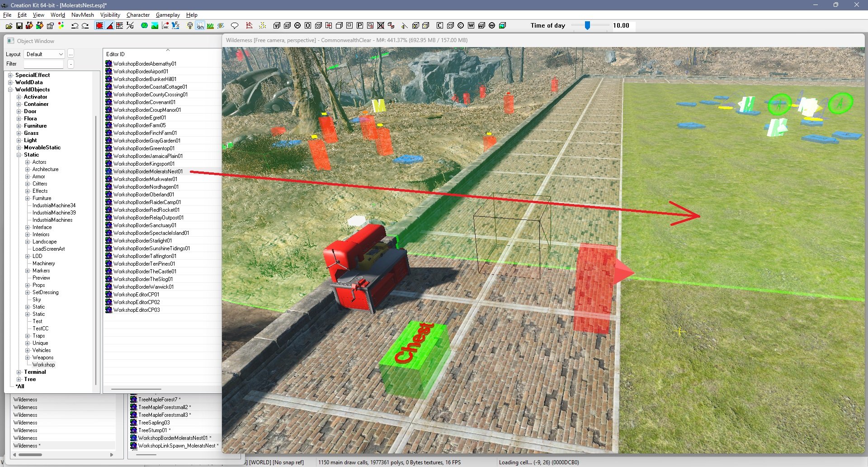Toggle the red triangle snap-to-angle button
The image size is (868, 467).
[x=109, y=26]
